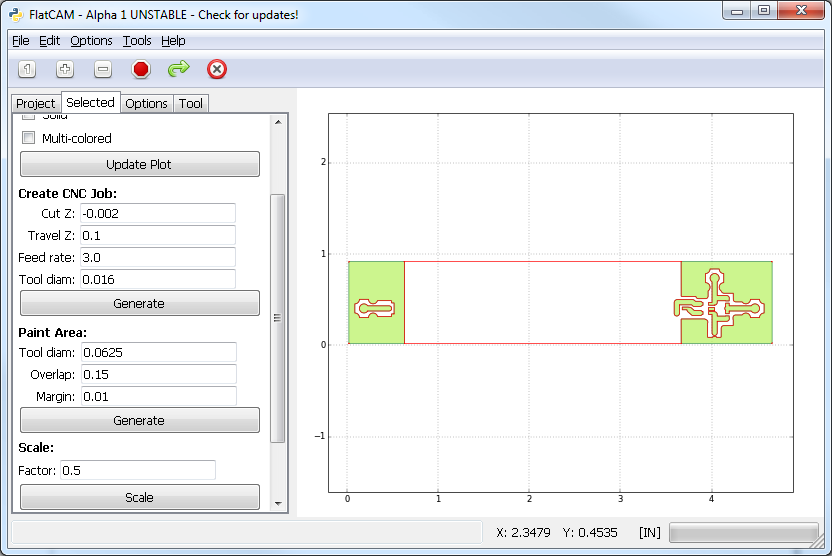Switch to the Options tab
This screenshot has width=832, height=556.
[146, 103]
